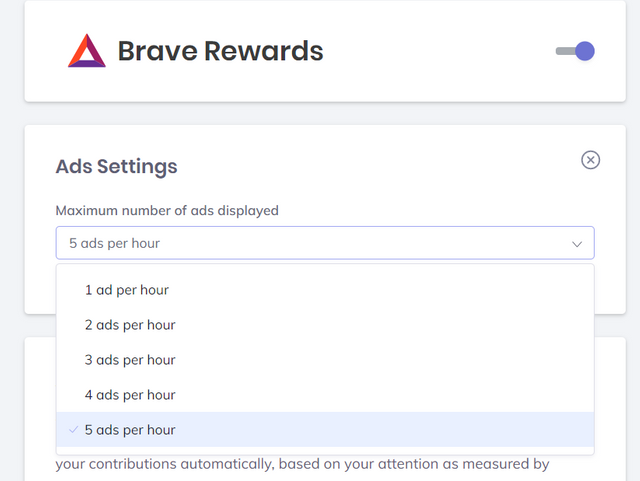Click the contributions description text below the list

[x=302, y=464]
